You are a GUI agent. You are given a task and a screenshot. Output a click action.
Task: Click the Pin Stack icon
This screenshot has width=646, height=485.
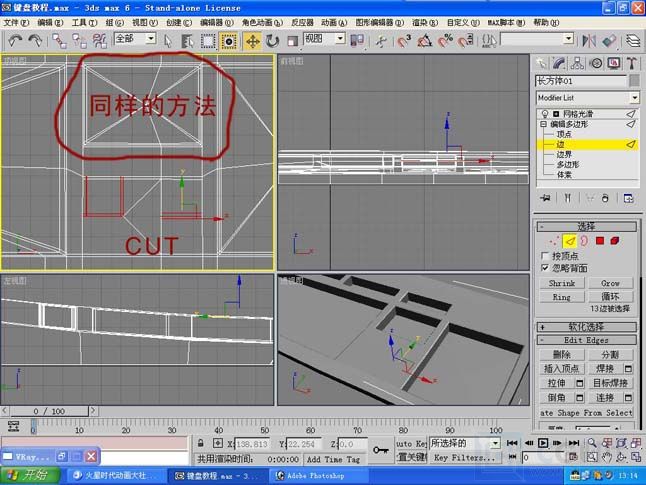(x=545, y=198)
